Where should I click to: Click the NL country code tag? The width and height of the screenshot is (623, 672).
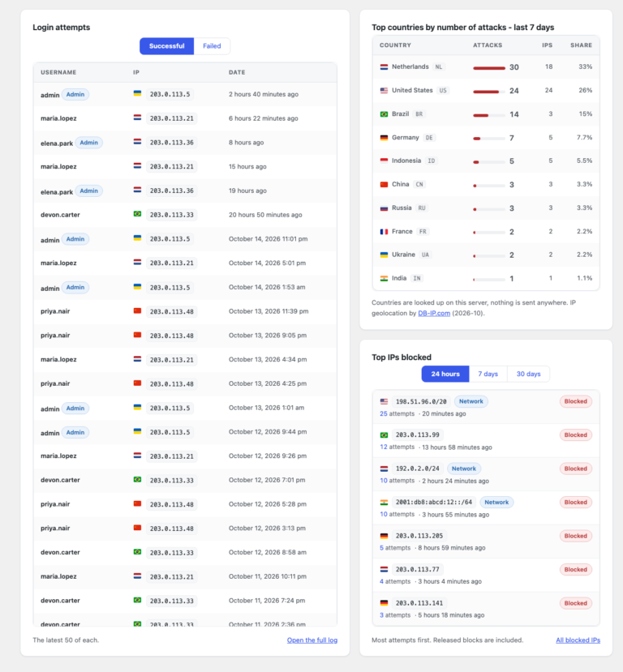point(438,66)
